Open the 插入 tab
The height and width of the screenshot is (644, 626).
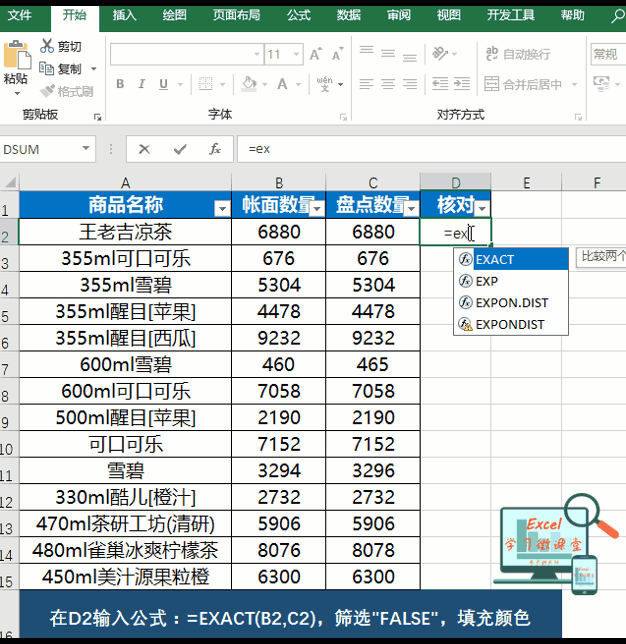(x=124, y=16)
